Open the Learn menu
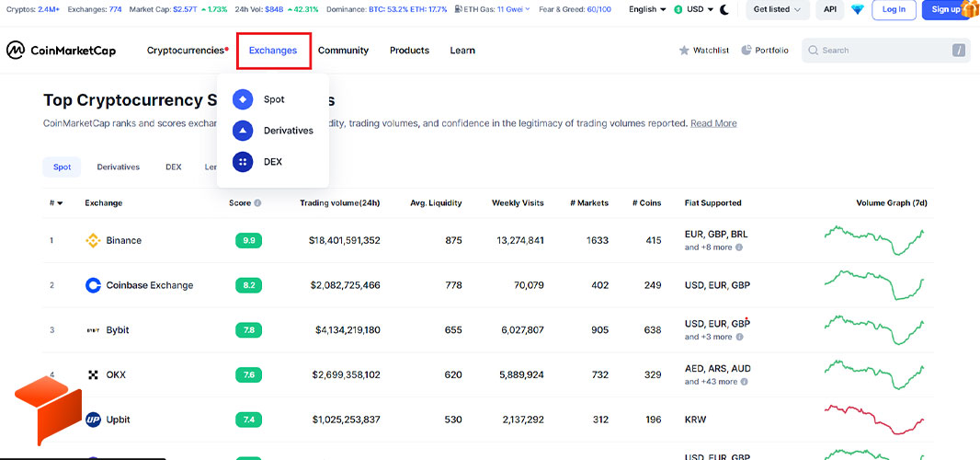This screenshot has width=980, height=460. 462,51
